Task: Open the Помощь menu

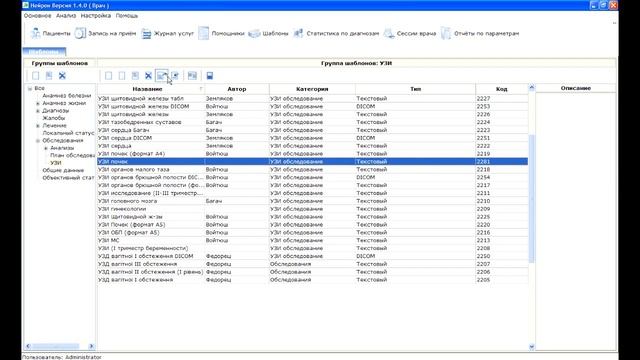Action: [x=127, y=16]
